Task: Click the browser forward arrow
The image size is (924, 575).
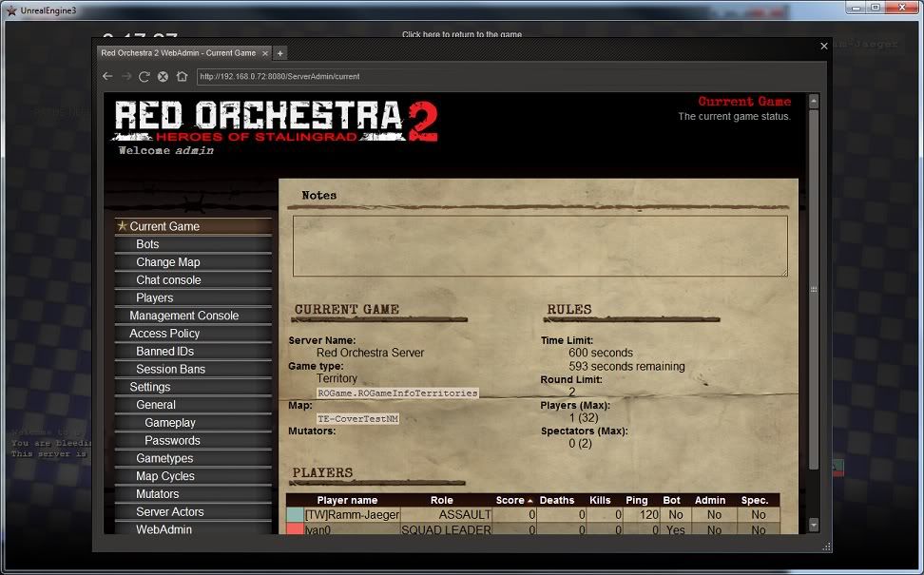Action: click(x=125, y=76)
